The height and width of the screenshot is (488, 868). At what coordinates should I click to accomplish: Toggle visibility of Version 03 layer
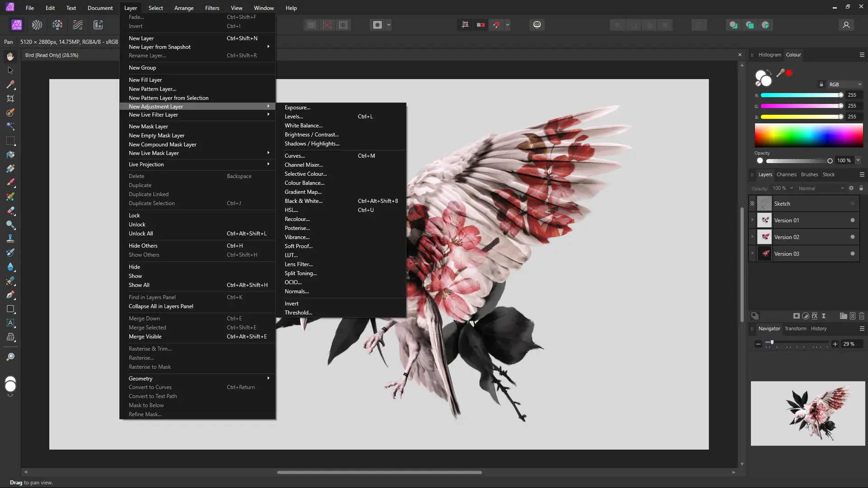point(853,254)
